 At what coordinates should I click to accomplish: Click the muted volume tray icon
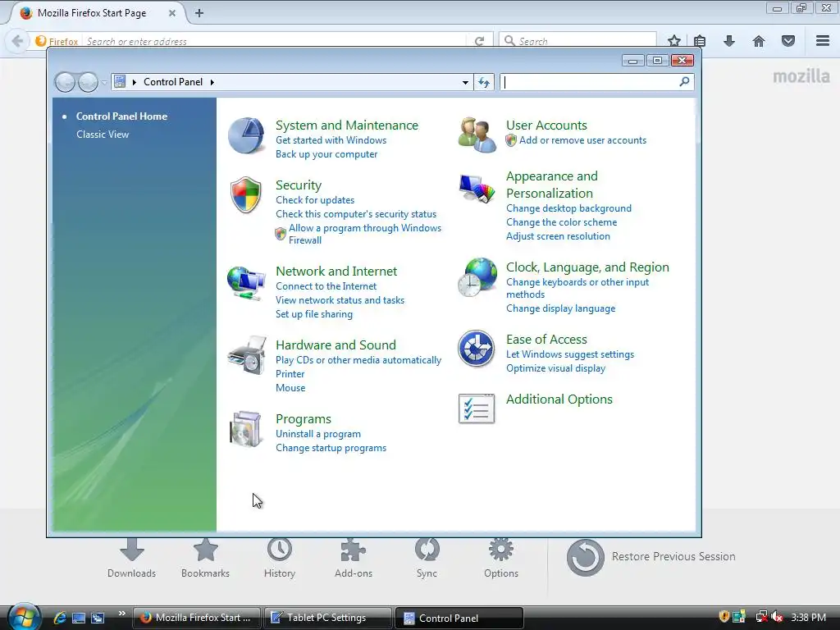[777, 617]
